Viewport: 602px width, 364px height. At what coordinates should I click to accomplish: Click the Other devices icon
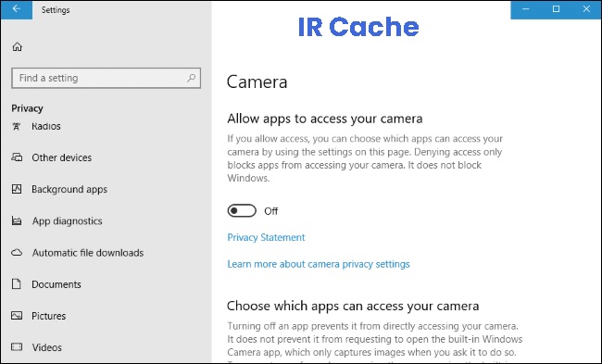17,157
